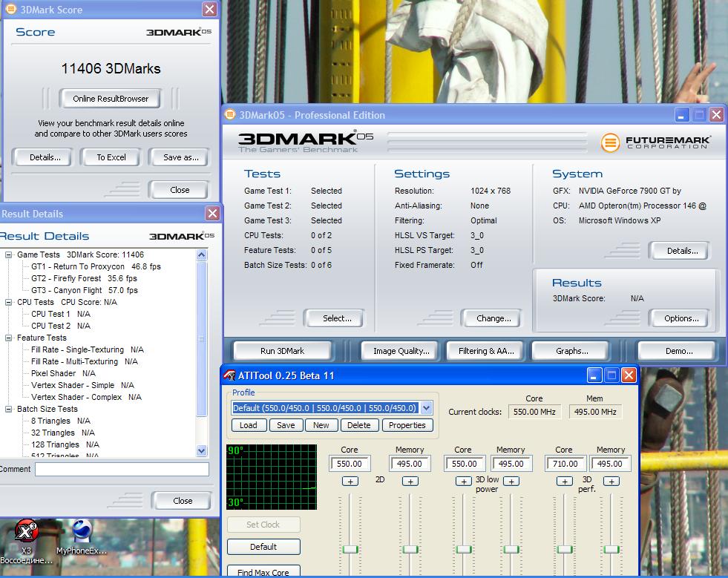Select GT2 - Firefly Forest row
The width and height of the screenshot is (728, 578).
(84, 278)
